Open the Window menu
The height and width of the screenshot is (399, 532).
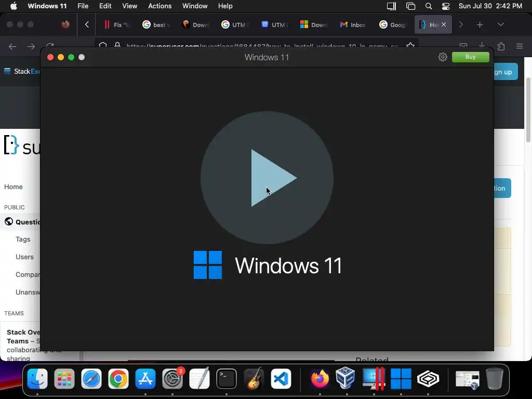pos(195,6)
